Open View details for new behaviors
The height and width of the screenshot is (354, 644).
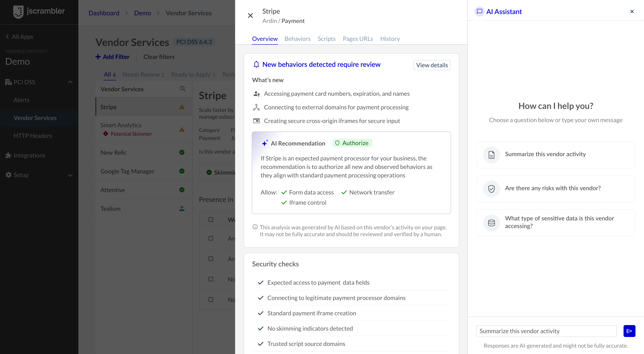point(432,65)
